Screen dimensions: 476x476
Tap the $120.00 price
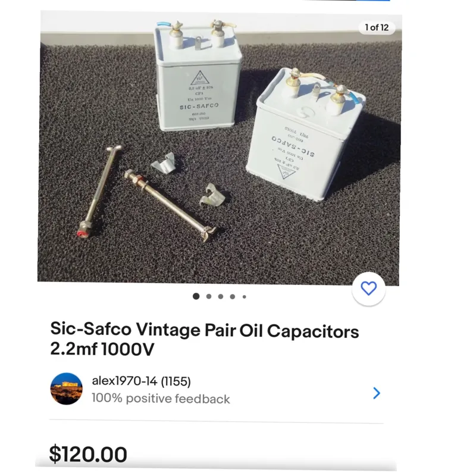[x=88, y=455]
